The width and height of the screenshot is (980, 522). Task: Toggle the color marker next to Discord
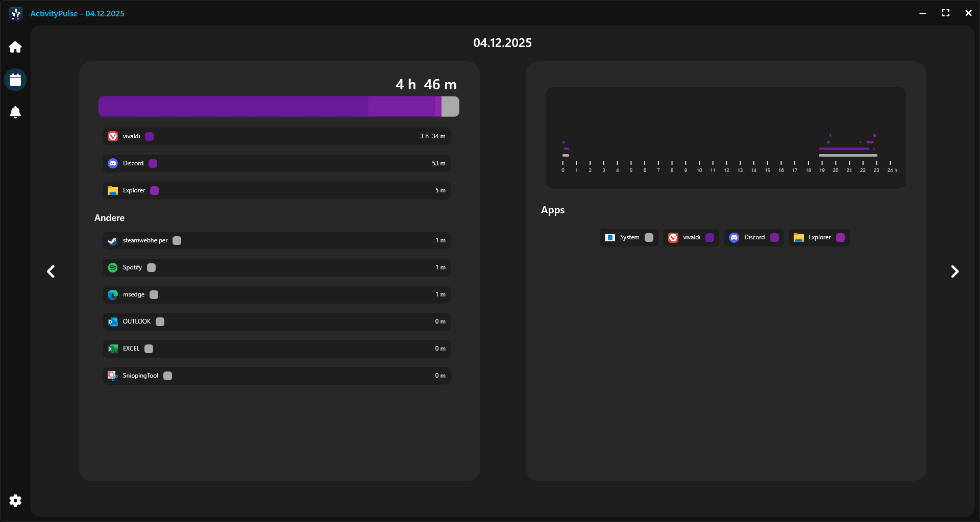pos(152,163)
